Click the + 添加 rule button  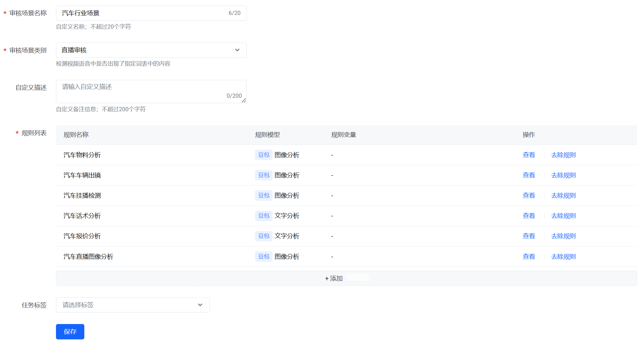tap(334, 278)
